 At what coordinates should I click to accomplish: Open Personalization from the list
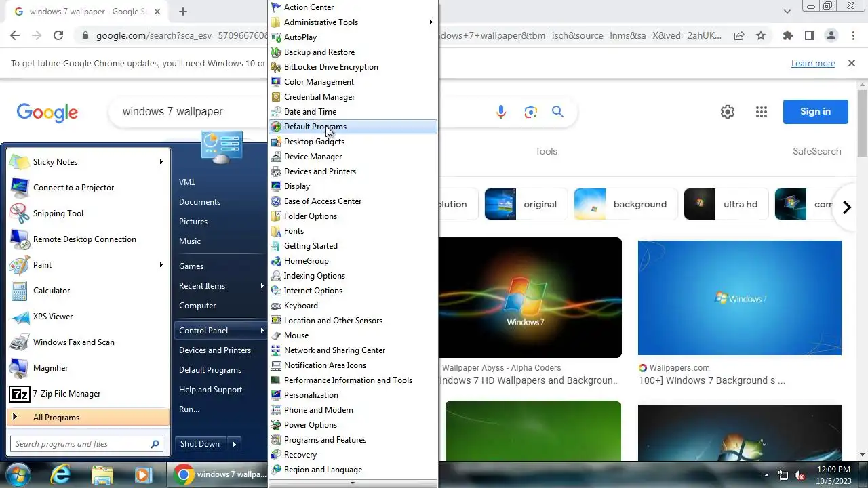(353, 395)
